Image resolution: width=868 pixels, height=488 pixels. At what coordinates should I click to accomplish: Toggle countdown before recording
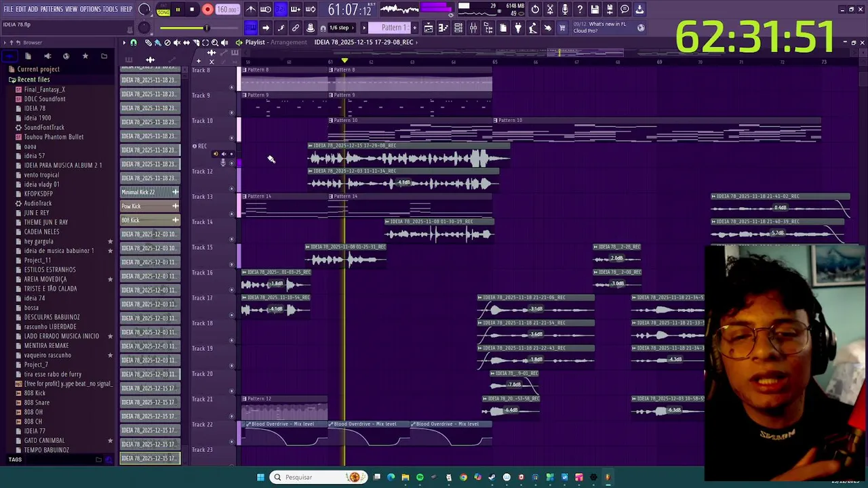tap(281, 9)
